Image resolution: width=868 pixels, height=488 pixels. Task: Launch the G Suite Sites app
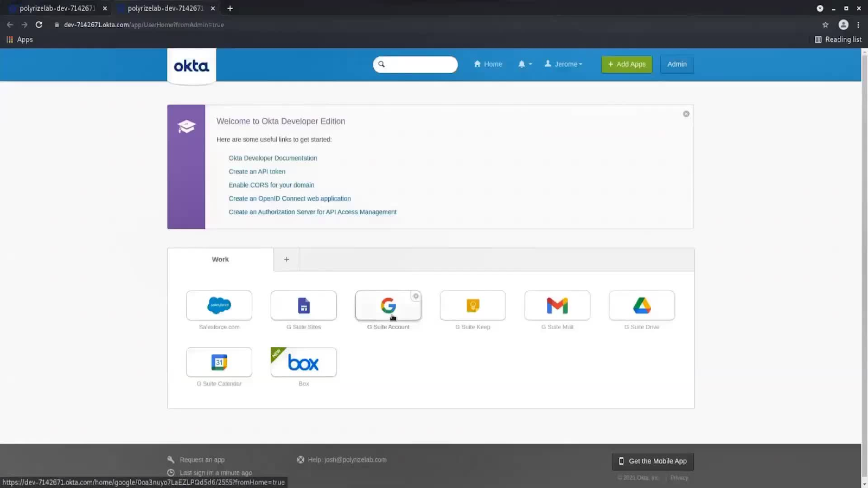(x=304, y=305)
